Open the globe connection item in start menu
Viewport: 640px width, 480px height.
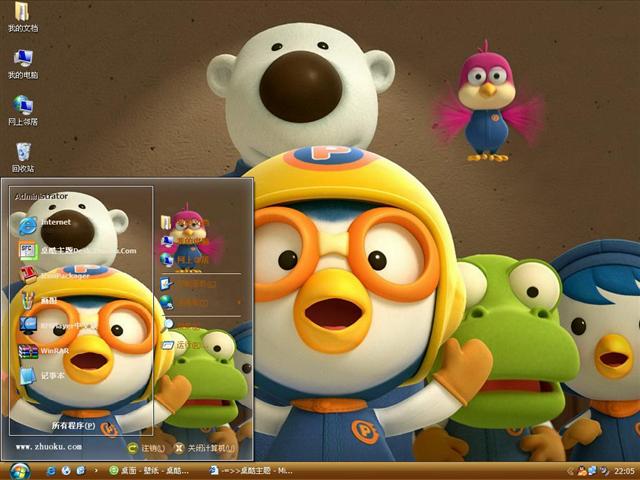pyautogui.click(x=184, y=302)
